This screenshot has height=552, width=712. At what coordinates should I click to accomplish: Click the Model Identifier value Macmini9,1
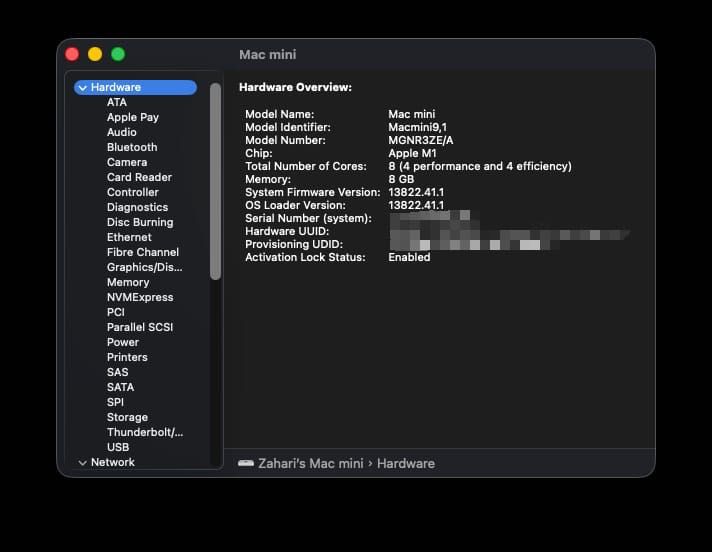[x=417, y=127]
